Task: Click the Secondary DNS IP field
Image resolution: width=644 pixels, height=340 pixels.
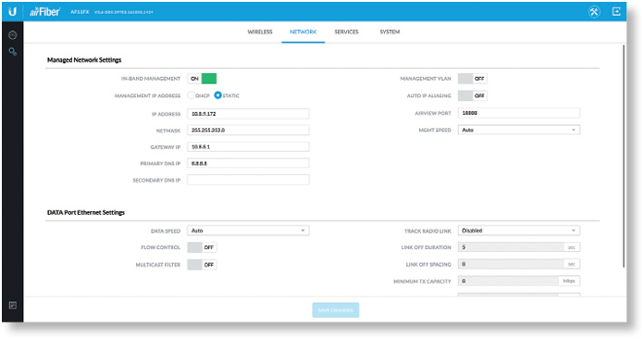Action: [x=248, y=180]
